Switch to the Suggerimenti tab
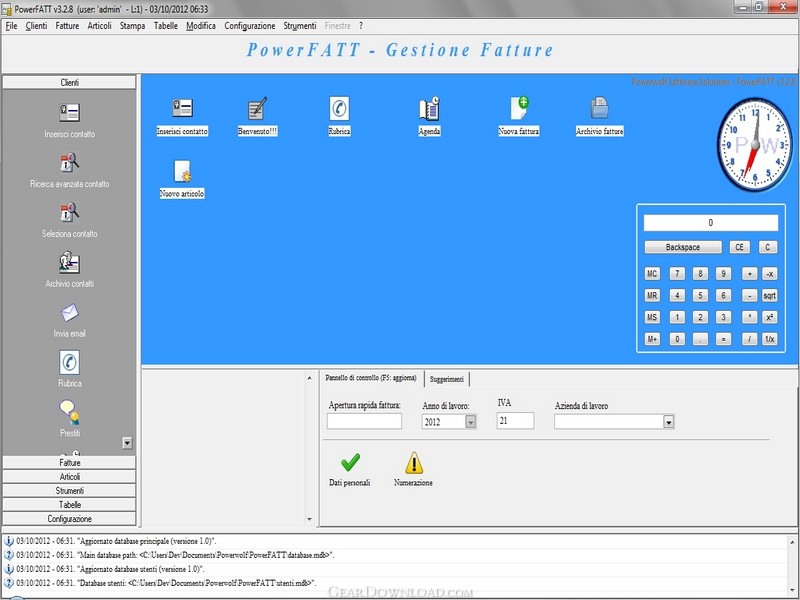The width and height of the screenshot is (800, 600). click(x=446, y=379)
